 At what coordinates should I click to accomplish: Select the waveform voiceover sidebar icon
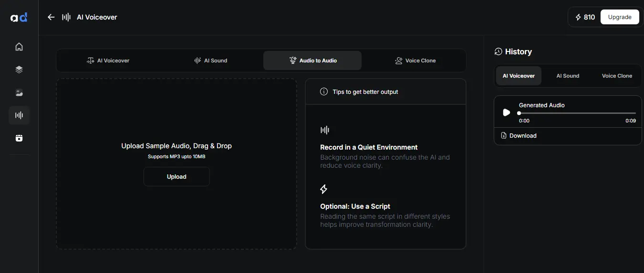[19, 115]
